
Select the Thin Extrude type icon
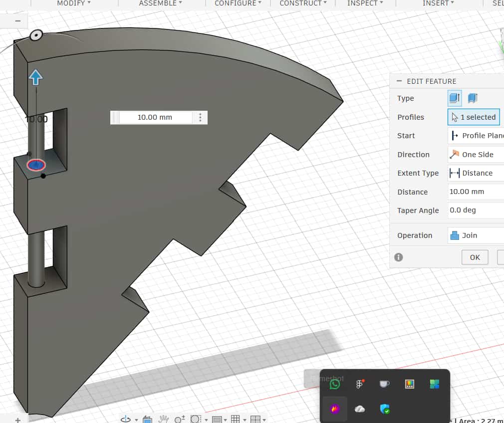click(473, 98)
